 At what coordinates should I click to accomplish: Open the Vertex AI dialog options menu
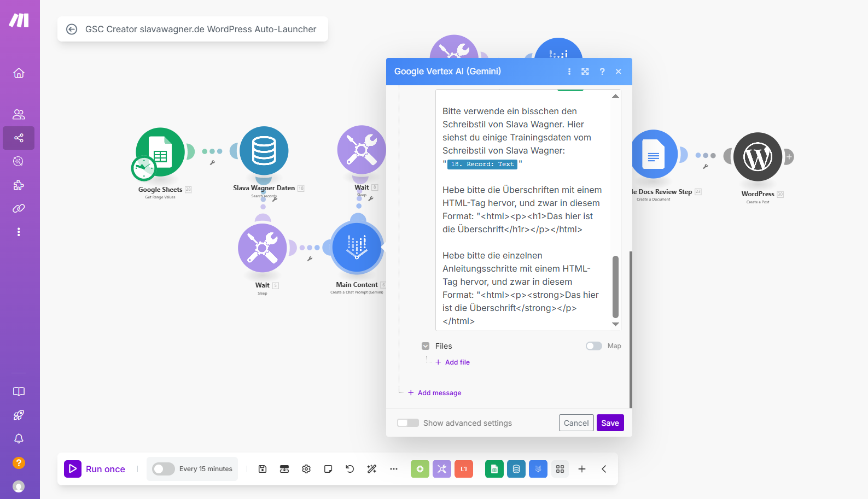(x=569, y=72)
